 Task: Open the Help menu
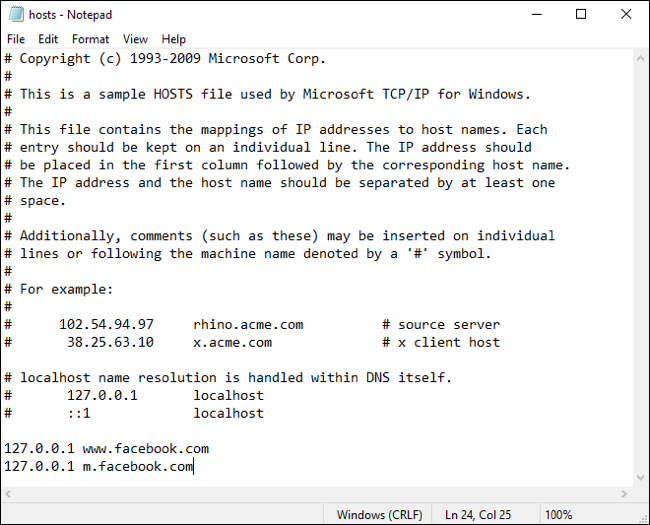click(x=173, y=39)
